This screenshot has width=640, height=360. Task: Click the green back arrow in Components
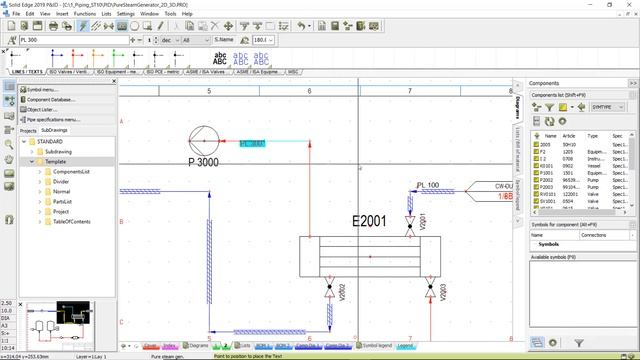tap(581, 107)
